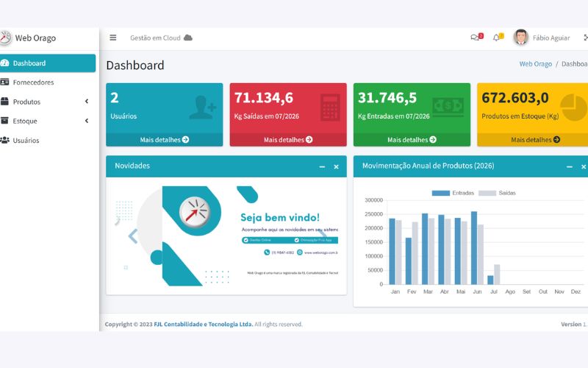
Task: Click the Fev Entradas bar in the chart
Action: coord(409,261)
